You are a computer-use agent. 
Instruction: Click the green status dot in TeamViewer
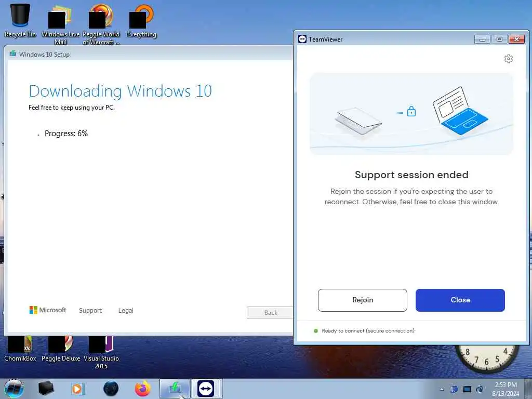click(316, 331)
